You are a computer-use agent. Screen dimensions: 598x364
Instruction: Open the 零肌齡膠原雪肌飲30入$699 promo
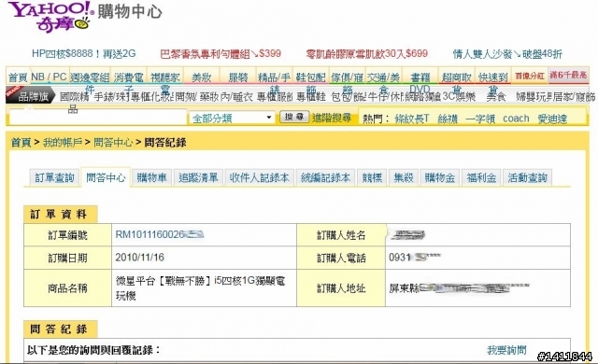(x=366, y=54)
